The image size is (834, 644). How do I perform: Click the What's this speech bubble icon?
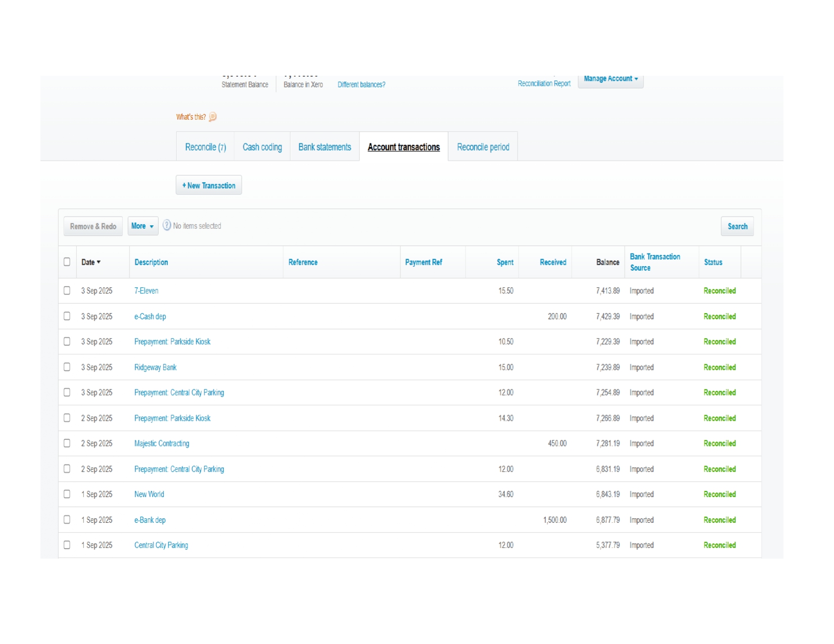(213, 117)
